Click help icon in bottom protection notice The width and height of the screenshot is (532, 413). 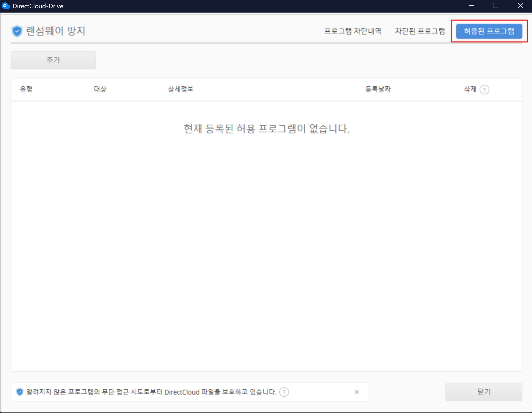(x=284, y=392)
